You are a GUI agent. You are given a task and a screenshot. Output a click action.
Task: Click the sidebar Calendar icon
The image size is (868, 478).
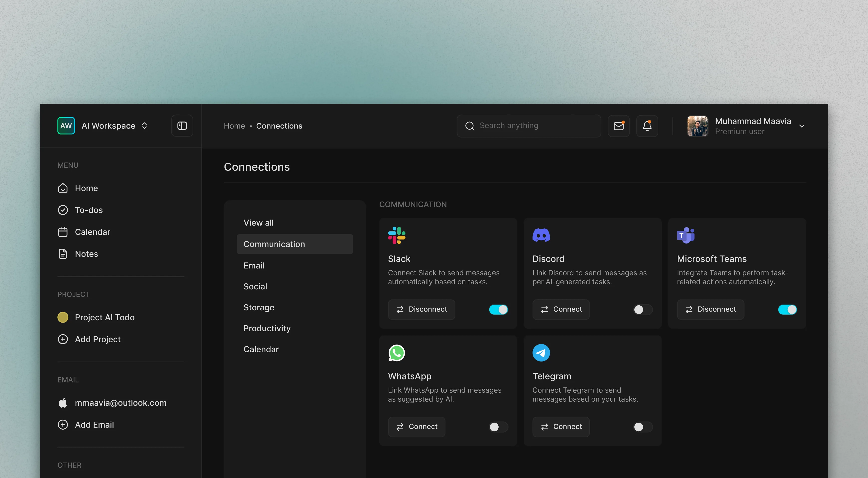coord(63,232)
